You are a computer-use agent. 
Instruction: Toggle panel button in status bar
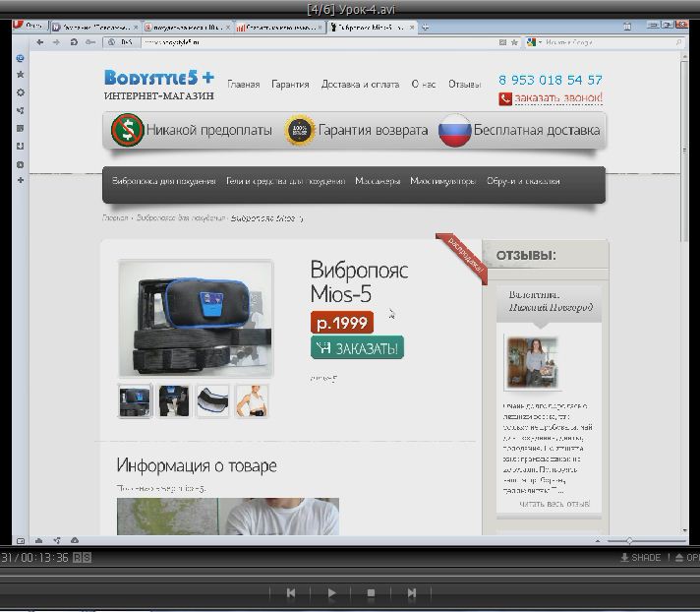(x=21, y=540)
